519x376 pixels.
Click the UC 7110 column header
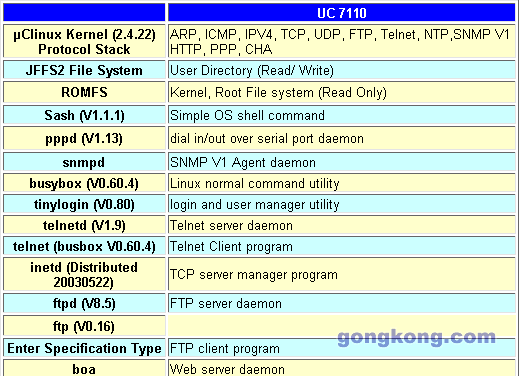pos(342,13)
